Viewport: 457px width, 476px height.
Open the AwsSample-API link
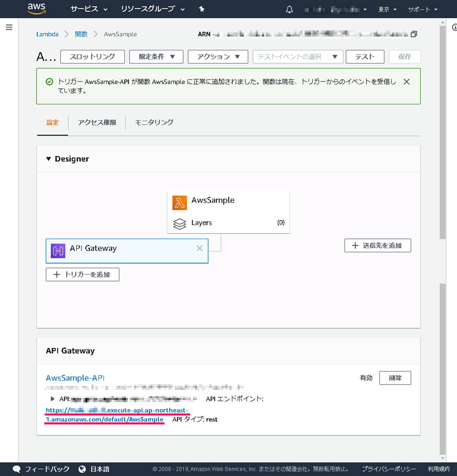tap(75, 378)
